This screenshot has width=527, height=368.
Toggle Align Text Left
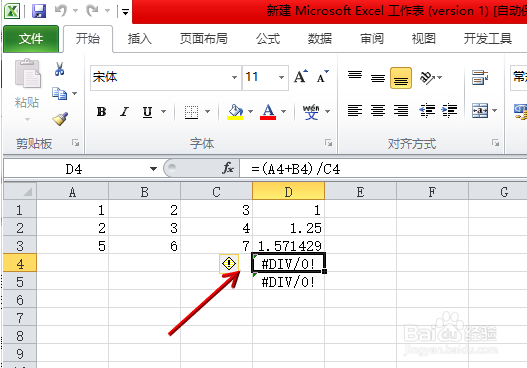pos(355,110)
